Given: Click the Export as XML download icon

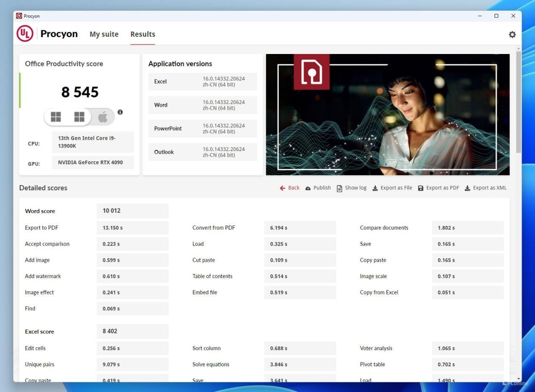Looking at the screenshot, I should [467, 188].
